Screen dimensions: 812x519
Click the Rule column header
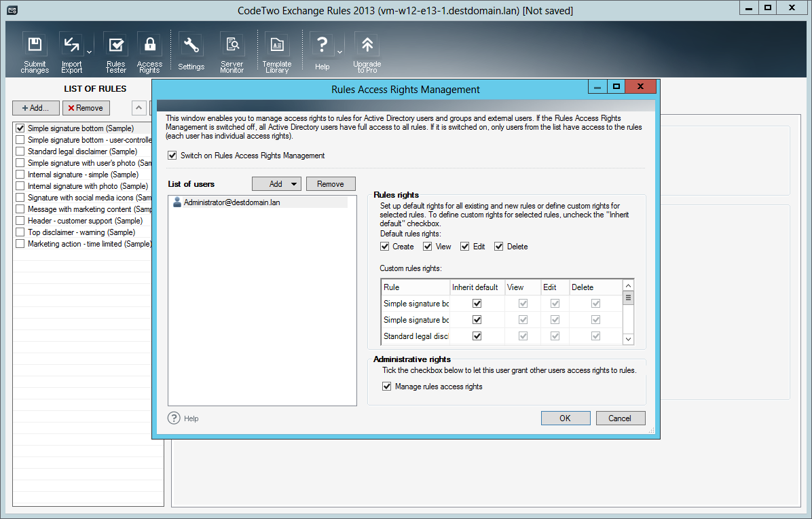(416, 287)
